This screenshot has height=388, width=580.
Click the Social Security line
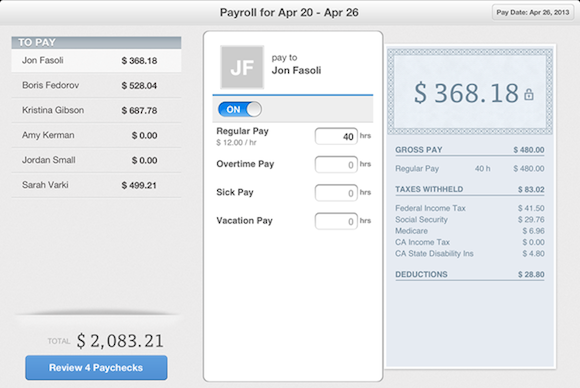[x=470, y=220]
